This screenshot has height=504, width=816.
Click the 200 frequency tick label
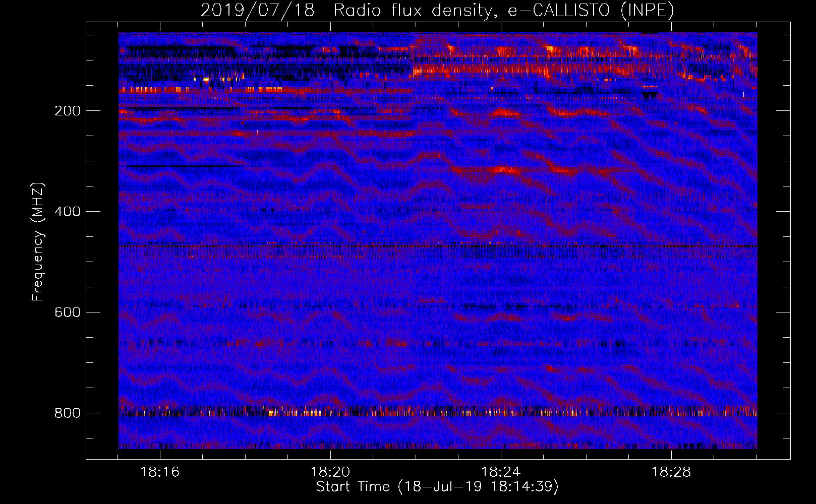(68, 111)
